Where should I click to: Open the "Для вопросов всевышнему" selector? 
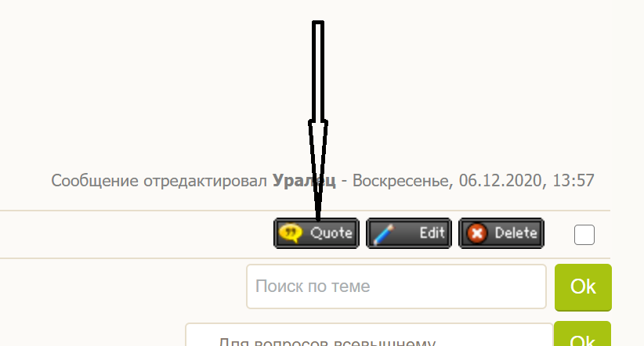click(x=369, y=335)
